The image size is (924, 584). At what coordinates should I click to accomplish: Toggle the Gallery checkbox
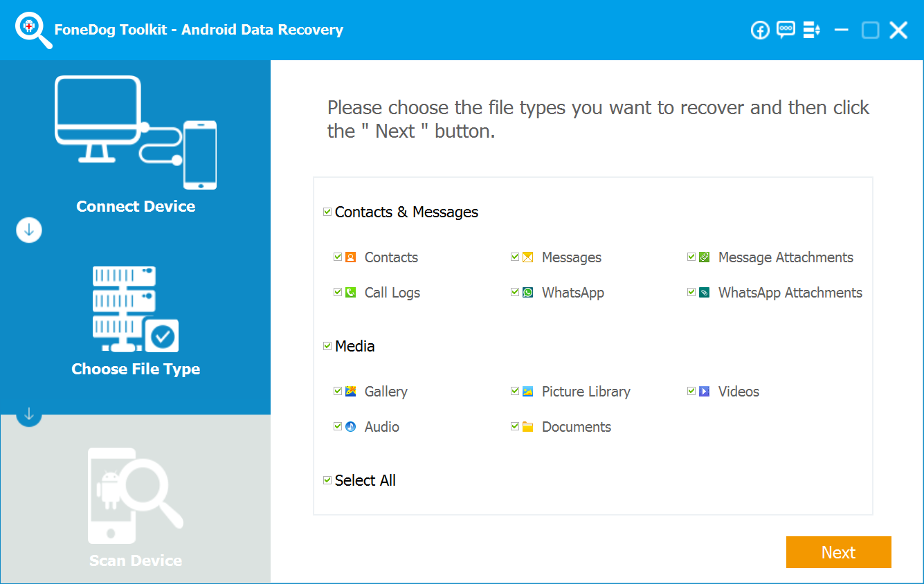[338, 391]
